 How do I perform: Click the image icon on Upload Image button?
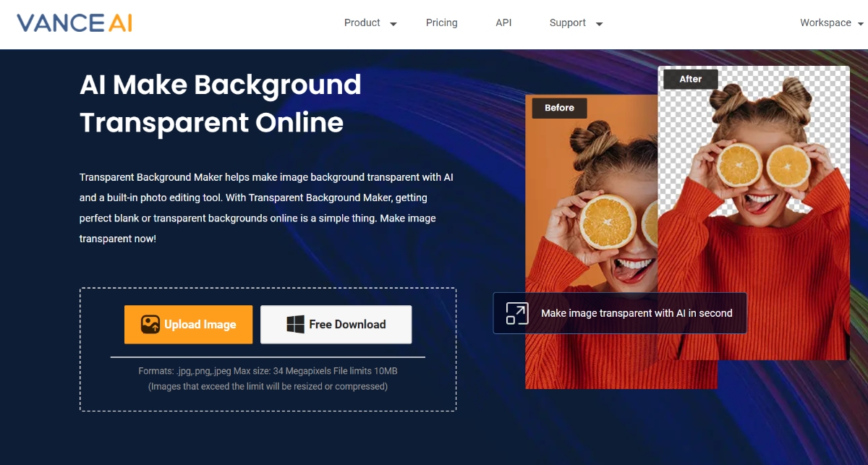click(x=150, y=324)
